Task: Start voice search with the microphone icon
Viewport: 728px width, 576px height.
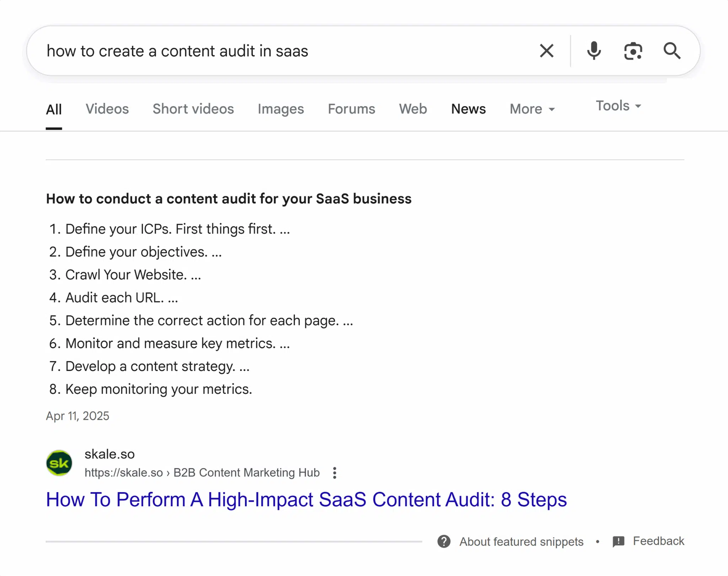Action: click(594, 51)
